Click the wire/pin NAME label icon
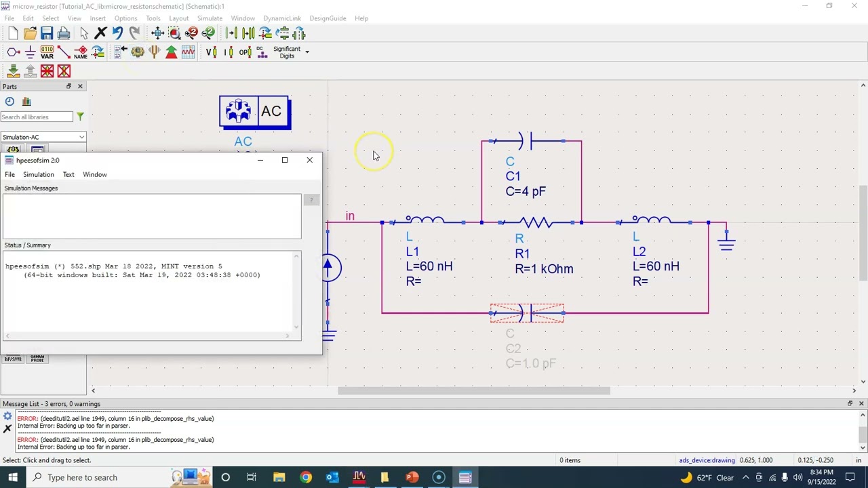This screenshot has width=868, height=488. click(81, 52)
